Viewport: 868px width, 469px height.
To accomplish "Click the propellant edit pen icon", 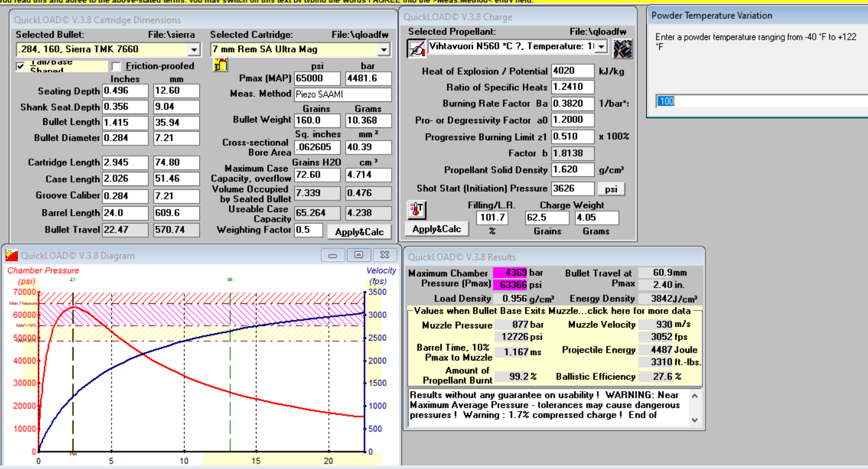I will [416, 49].
